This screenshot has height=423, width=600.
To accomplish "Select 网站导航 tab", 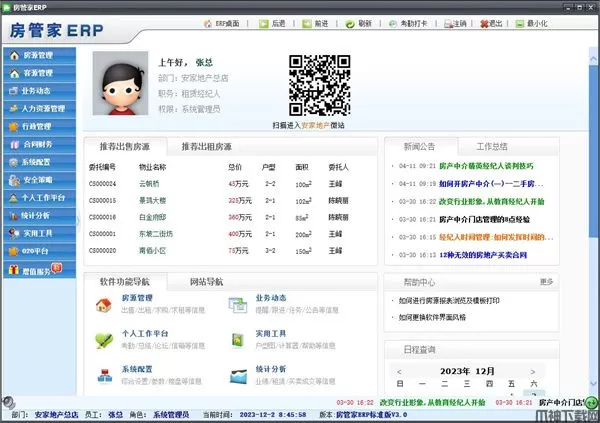I will tap(206, 282).
